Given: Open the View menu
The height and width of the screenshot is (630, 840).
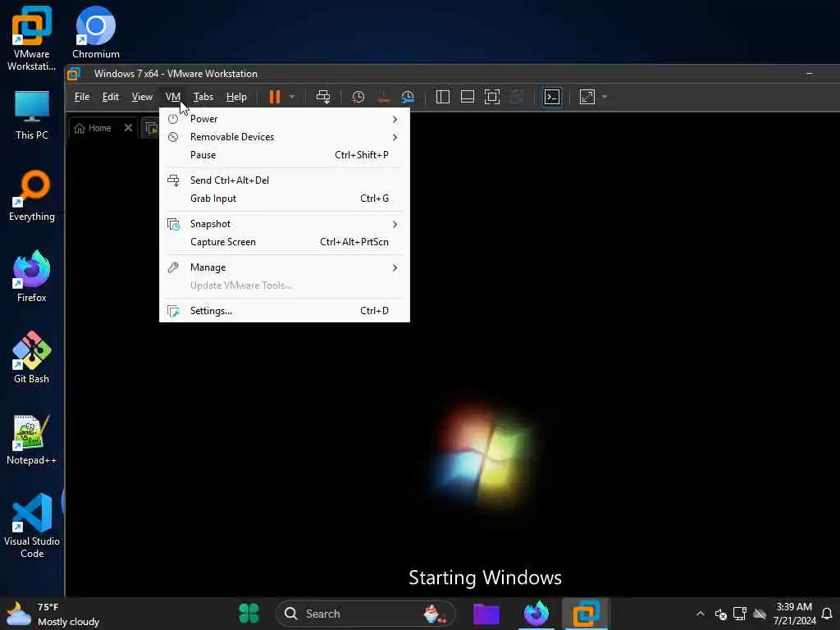Looking at the screenshot, I should click(x=142, y=97).
